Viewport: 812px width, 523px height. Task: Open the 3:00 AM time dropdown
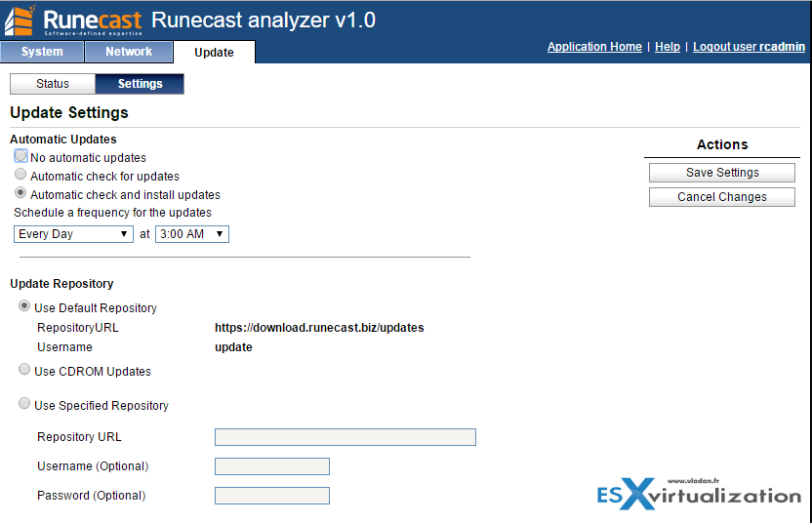(192, 234)
